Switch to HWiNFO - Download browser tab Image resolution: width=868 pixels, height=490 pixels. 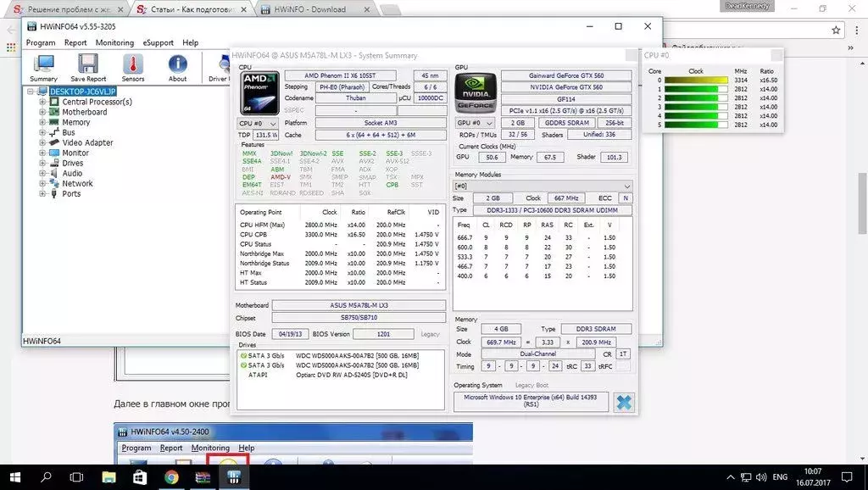(x=317, y=8)
